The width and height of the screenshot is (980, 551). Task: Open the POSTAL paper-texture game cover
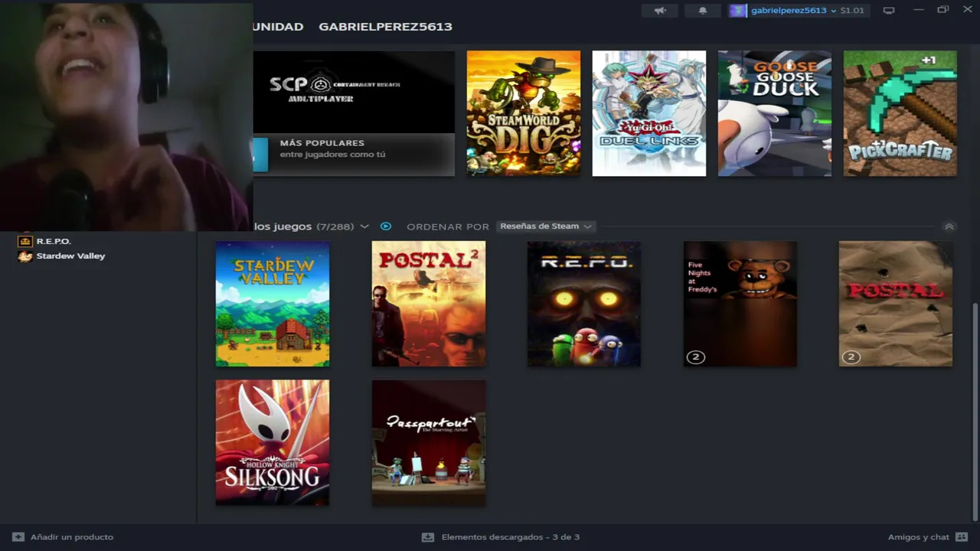[x=896, y=304]
